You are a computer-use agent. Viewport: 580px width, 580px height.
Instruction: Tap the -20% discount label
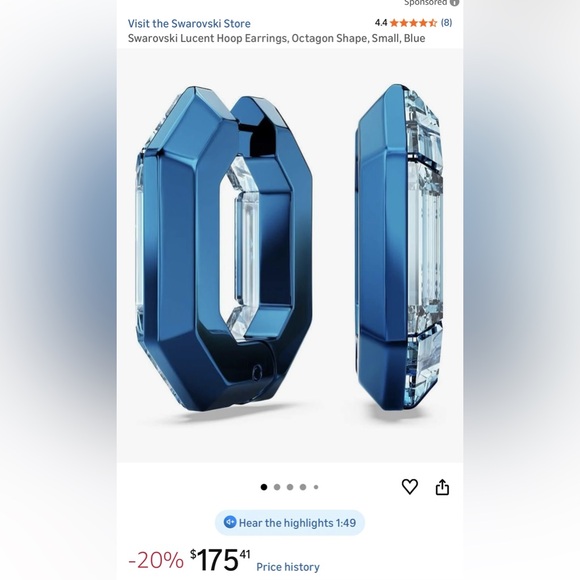156,560
